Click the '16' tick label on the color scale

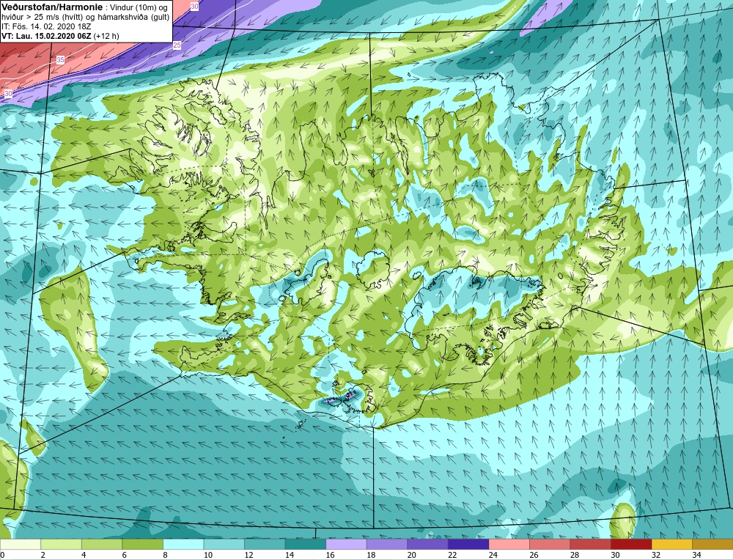[x=330, y=555]
